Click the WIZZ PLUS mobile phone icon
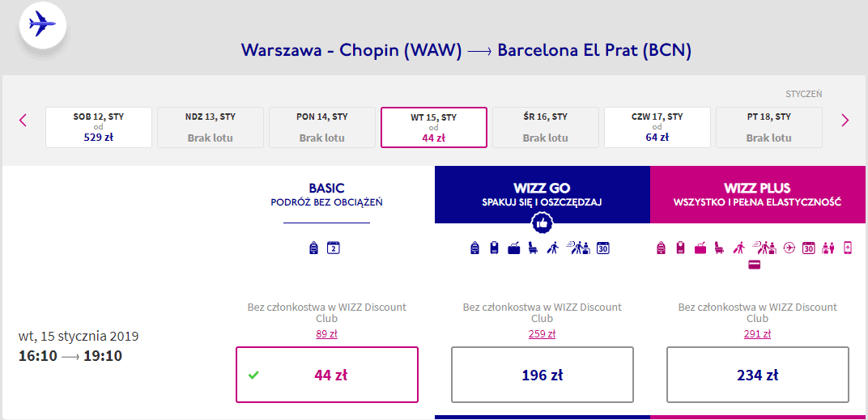 tap(848, 248)
